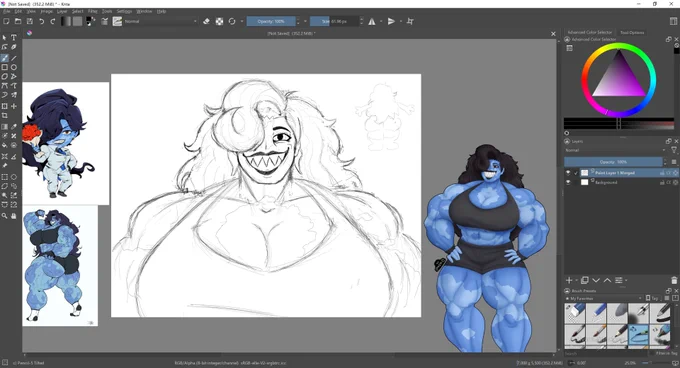The image size is (680, 368).
Task: Select the Bezier Curve tool
Action: (x=4, y=85)
